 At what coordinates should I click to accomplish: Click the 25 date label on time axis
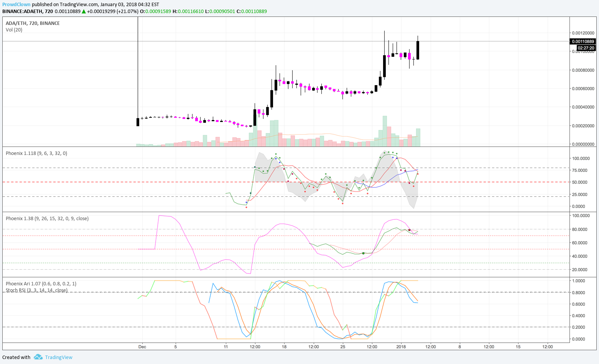tap(343, 347)
